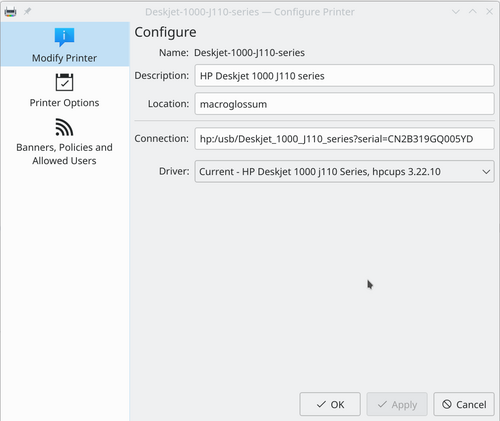Confirm changes with OK button
This screenshot has width=500, height=421.
pyautogui.click(x=330, y=404)
